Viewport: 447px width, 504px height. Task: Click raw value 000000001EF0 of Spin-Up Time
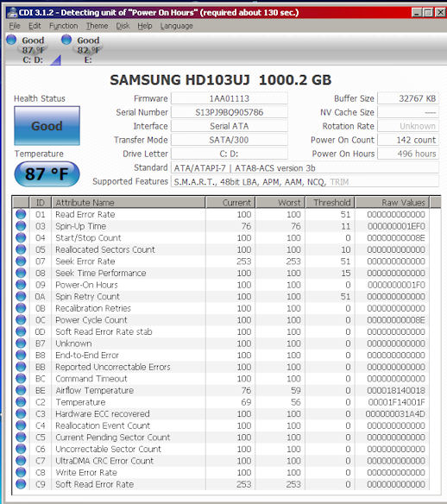click(396, 226)
